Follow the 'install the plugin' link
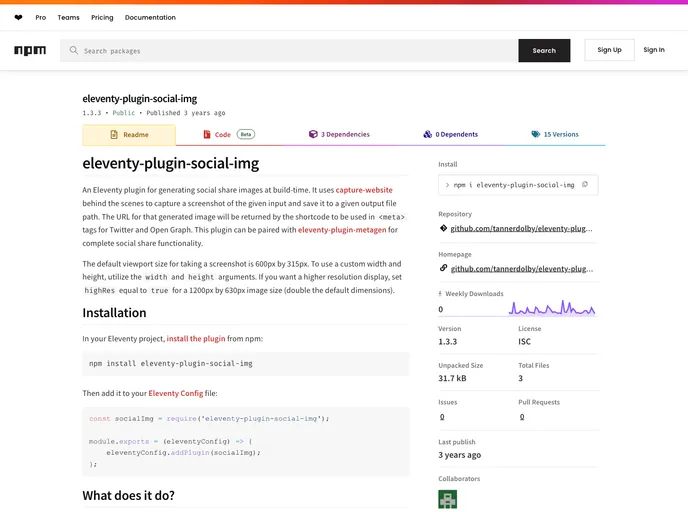The width and height of the screenshot is (688, 512). click(196, 339)
